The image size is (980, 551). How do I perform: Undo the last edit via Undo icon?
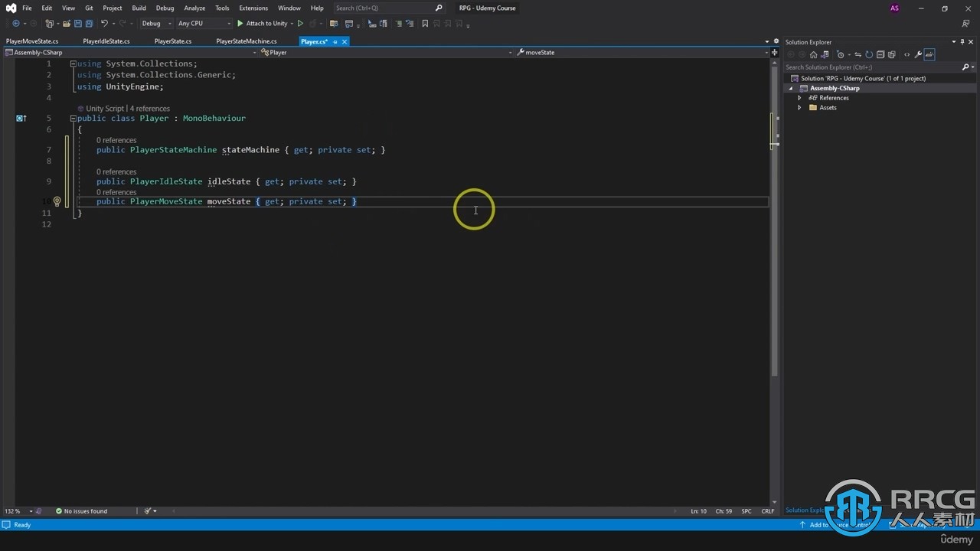pos(104,23)
